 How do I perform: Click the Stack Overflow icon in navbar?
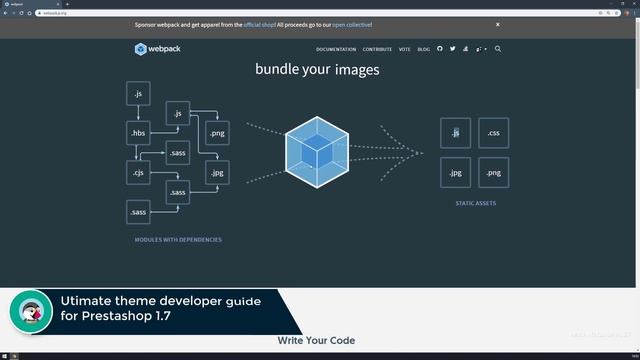(465, 49)
